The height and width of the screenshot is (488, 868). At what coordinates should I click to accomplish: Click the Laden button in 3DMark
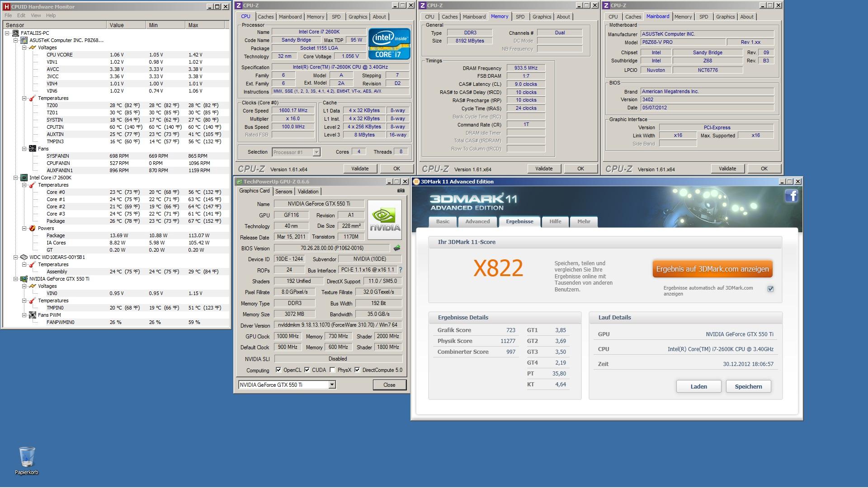point(698,386)
